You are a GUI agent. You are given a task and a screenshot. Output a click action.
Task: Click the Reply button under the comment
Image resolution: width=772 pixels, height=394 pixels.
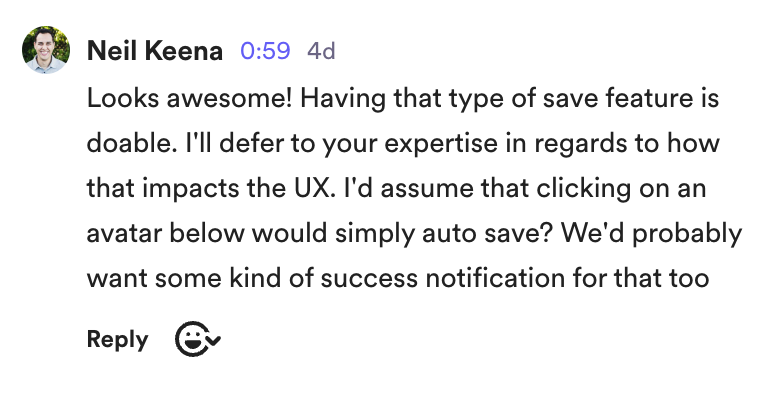click(117, 339)
